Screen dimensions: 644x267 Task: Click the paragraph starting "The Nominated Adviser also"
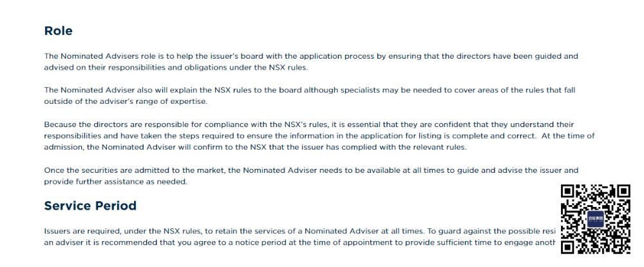click(x=309, y=95)
